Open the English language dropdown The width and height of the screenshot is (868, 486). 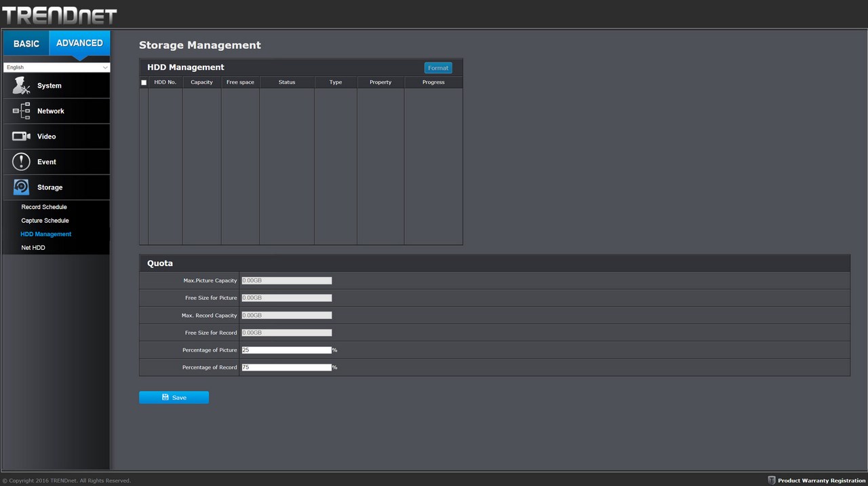[x=56, y=67]
